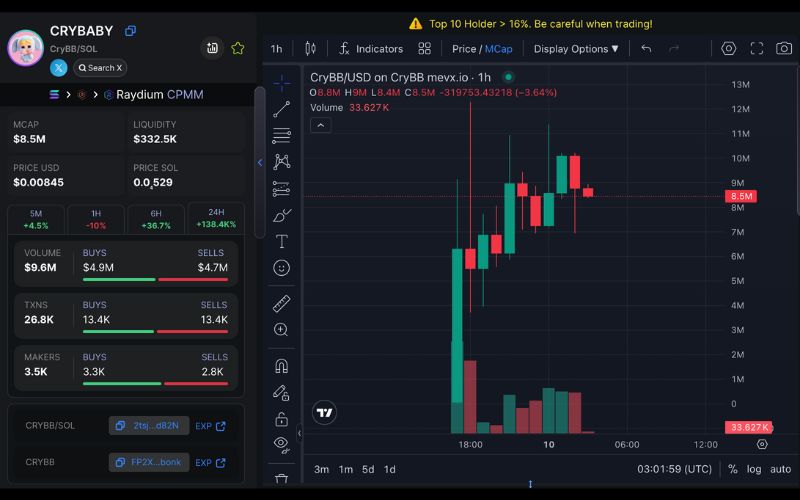Image resolution: width=800 pixels, height=500 pixels.
Task: Toggle auto scale mode
Action: click(781, 469)
